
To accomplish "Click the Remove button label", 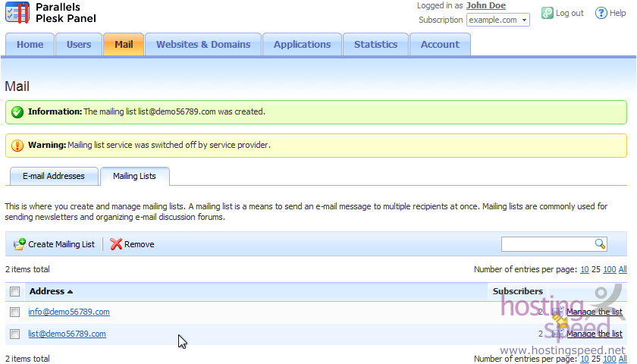I will click(140, 244).
